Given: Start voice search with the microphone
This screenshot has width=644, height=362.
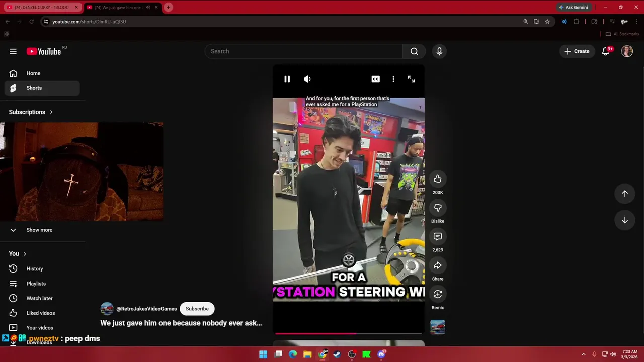Looking at the screenshot, I should (x=439, y=51).
